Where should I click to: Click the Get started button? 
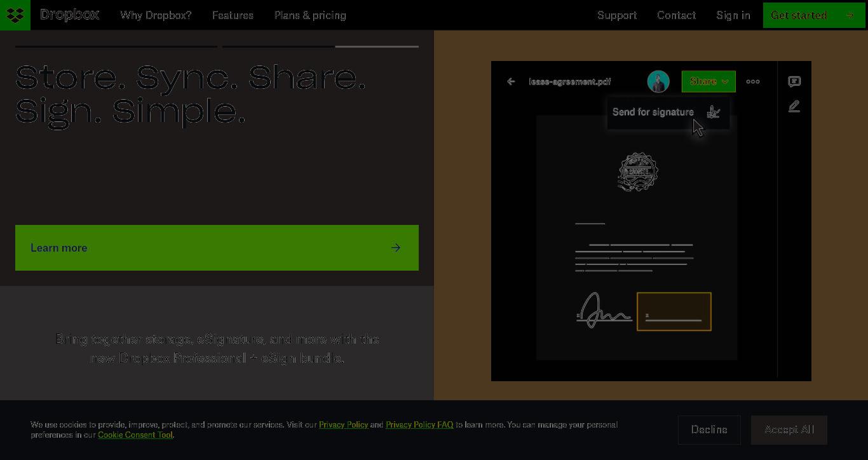pos(814,15)
